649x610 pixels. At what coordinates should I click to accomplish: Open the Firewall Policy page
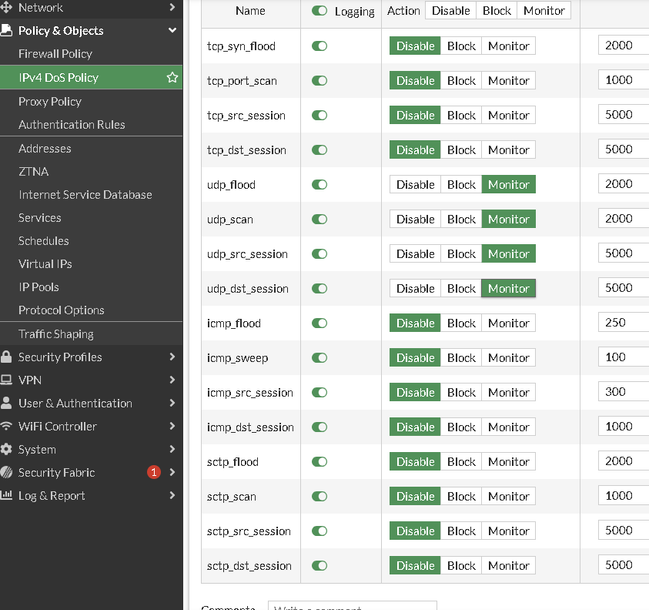pyautogui.click(x=55, y=53)
